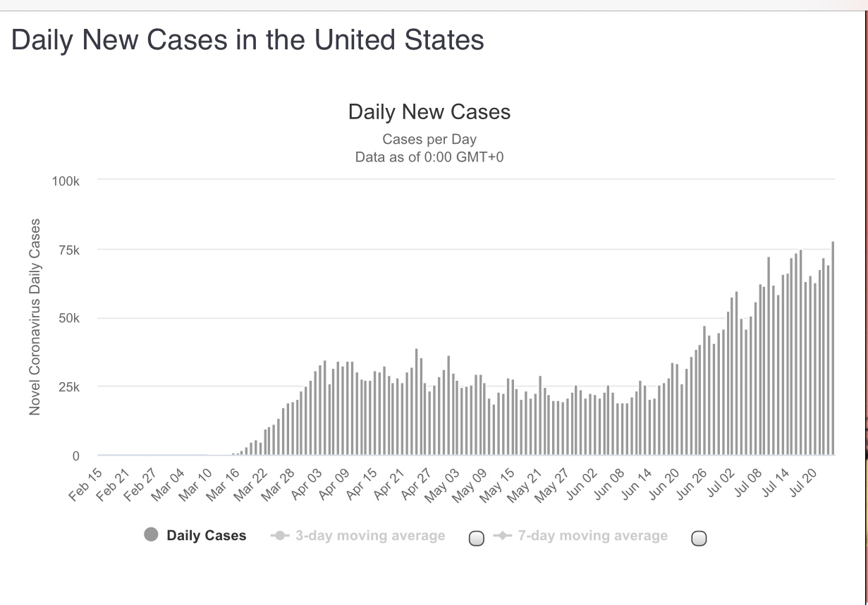Click the 100k y-axis value label

pos(66,181)
